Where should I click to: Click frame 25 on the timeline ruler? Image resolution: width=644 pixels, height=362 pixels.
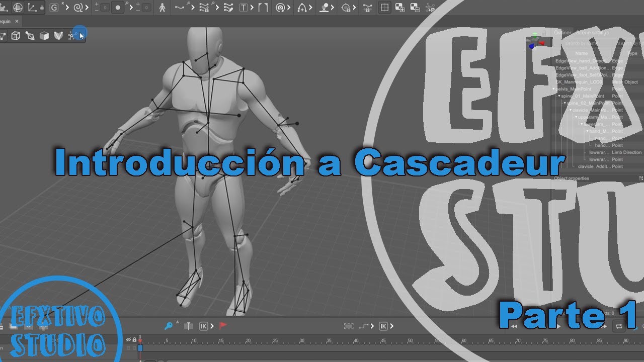(275, 341)
